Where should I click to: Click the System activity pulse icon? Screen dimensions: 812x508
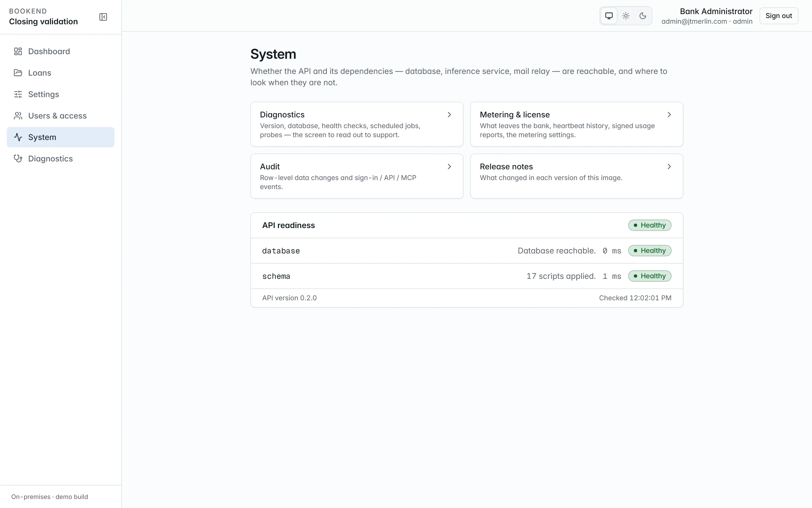[18, 137]
